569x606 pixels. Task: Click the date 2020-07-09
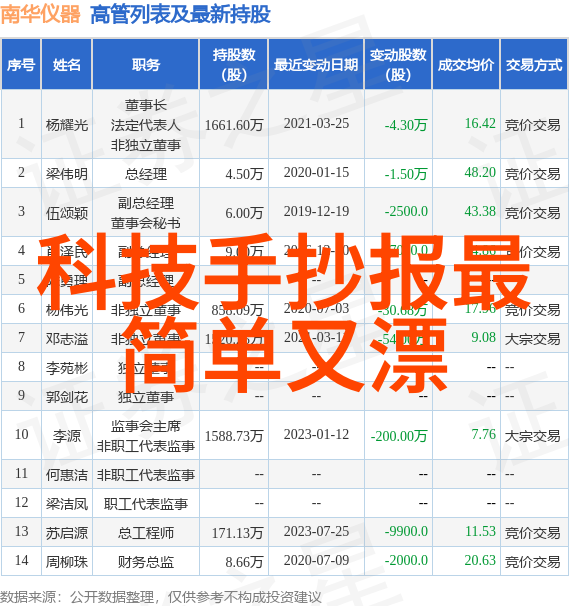coord(316,560)
